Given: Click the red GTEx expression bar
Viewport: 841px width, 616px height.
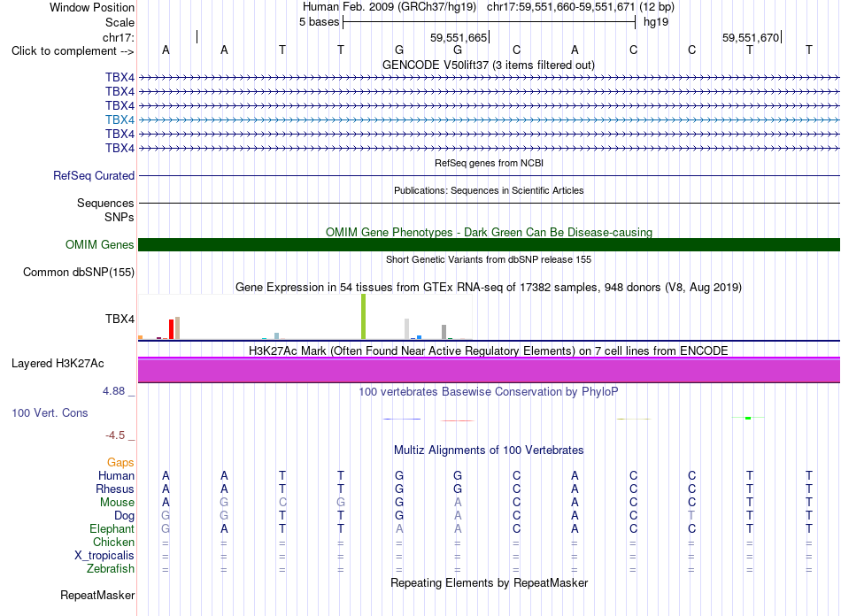Looking at the screenshot, I should click(171, 329).
